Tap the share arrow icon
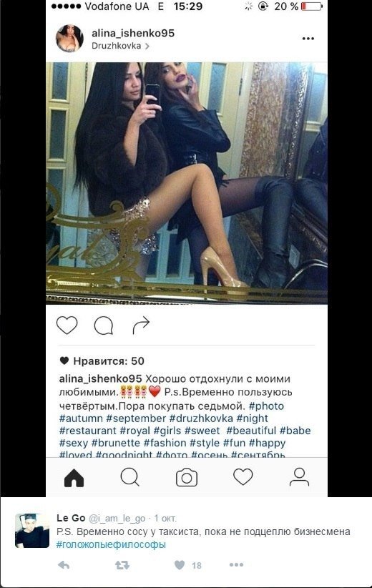This screenshot has width=372, height=588. tap(141, 325)
